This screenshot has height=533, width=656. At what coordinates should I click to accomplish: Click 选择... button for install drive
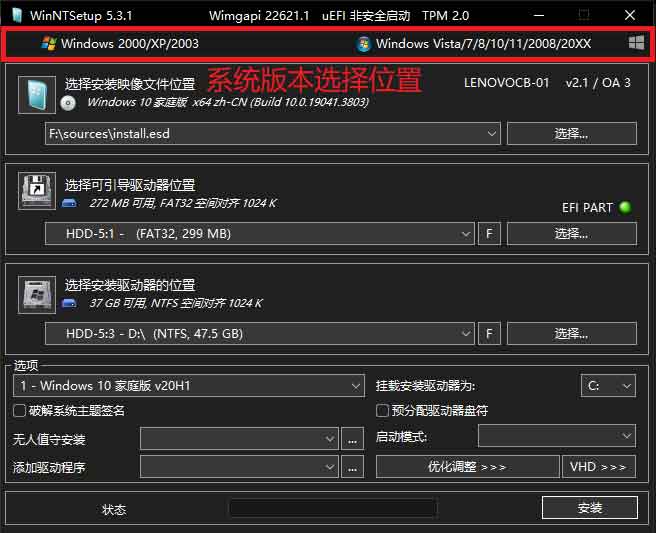[x=571, y=333]
